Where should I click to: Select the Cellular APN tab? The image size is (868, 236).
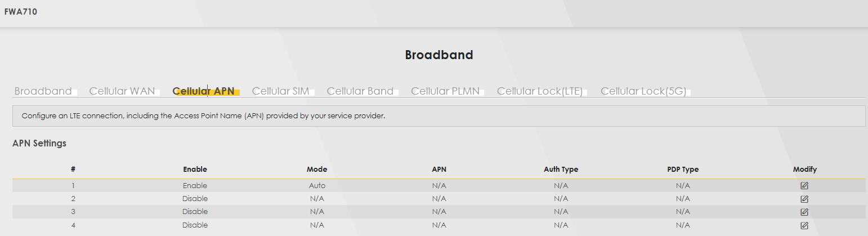click(x=204, y=91)
